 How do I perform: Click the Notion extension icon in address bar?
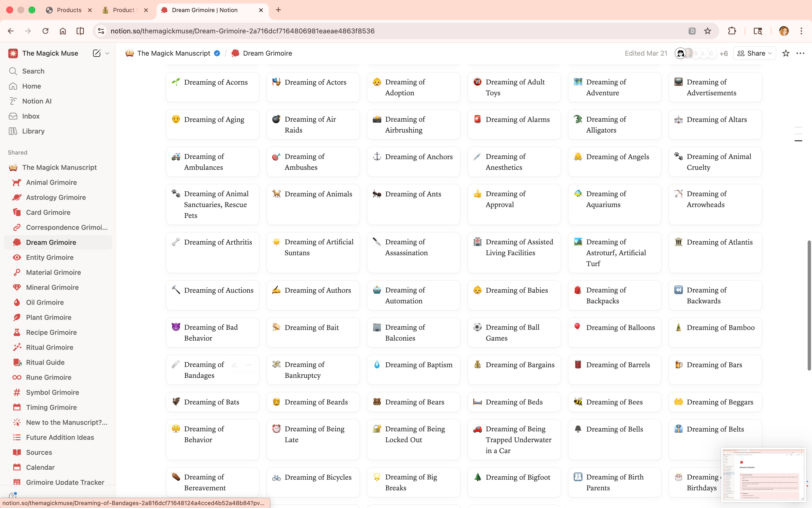pos(692,31)
